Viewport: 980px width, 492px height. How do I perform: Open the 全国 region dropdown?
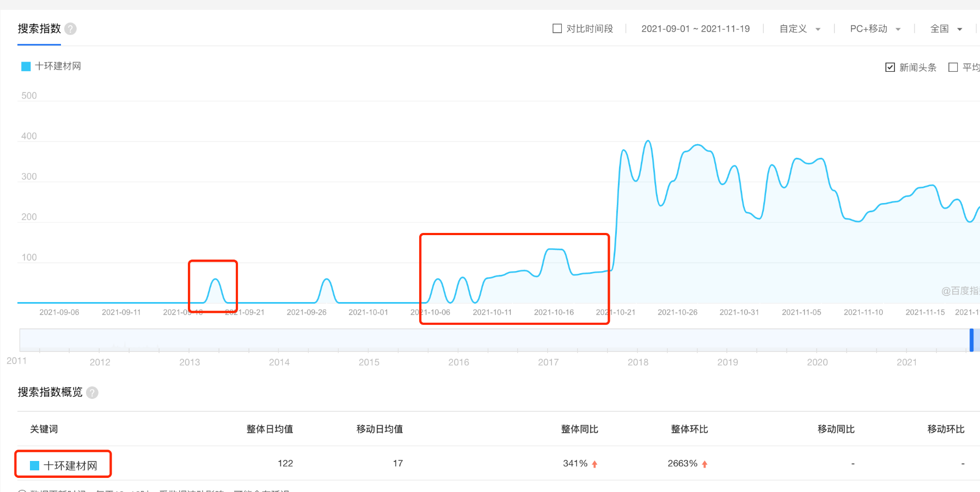(x=946, y=29)
